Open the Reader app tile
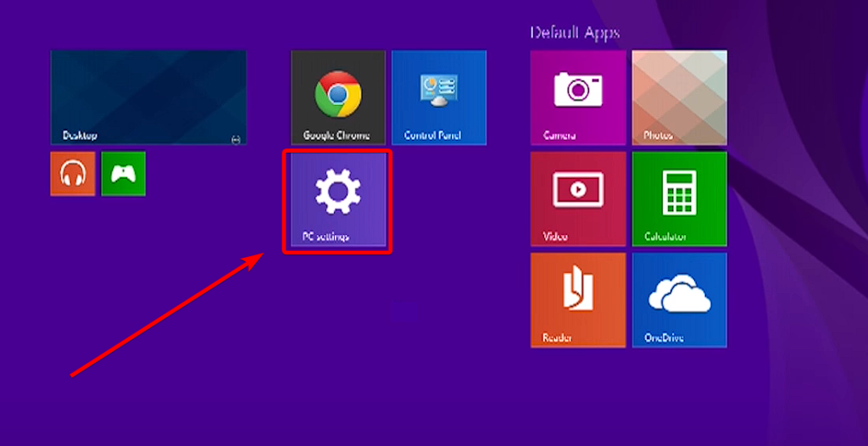The image size is (868, 446). (578, 300)
